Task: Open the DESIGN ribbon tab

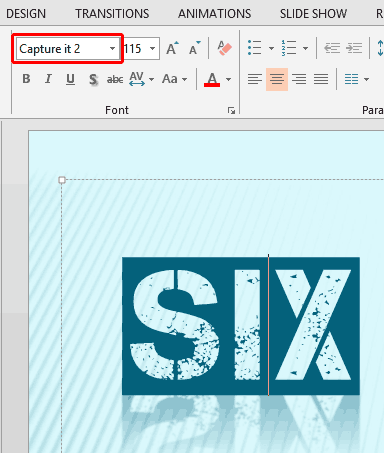Action: point(26,14)
